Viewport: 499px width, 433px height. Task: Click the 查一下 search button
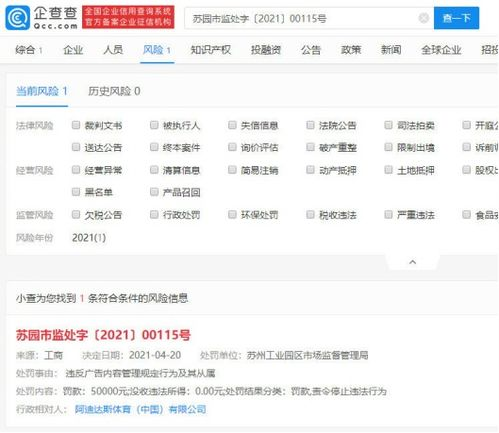tap(456, 18)
